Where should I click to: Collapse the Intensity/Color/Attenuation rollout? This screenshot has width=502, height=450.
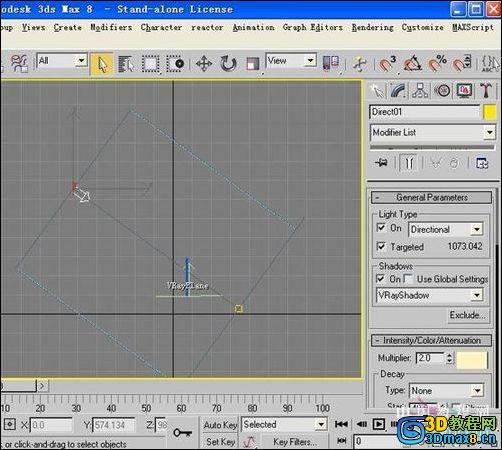[x=431, y=340]
